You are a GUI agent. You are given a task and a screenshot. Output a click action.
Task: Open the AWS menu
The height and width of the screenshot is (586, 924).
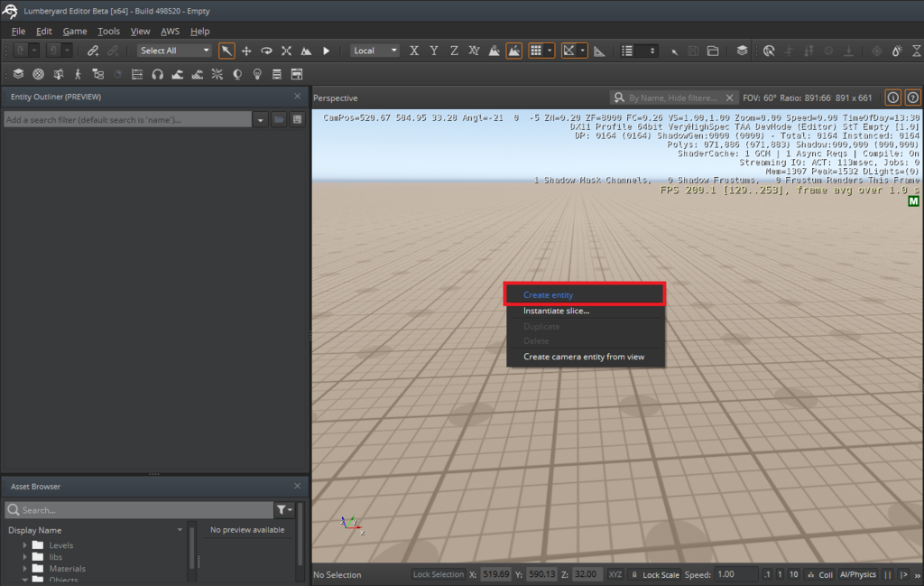coord(171,32)
